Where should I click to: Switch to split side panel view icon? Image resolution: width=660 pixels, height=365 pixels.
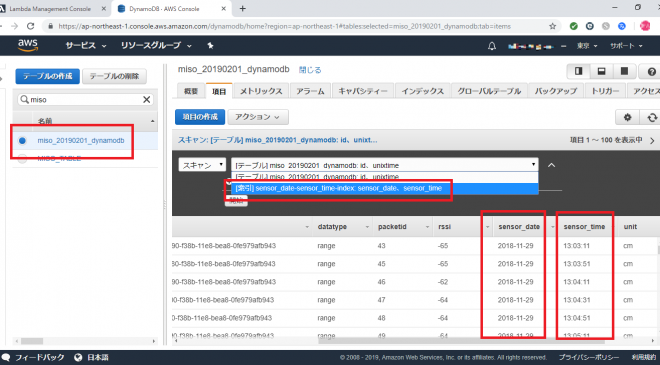coord(579,71)
